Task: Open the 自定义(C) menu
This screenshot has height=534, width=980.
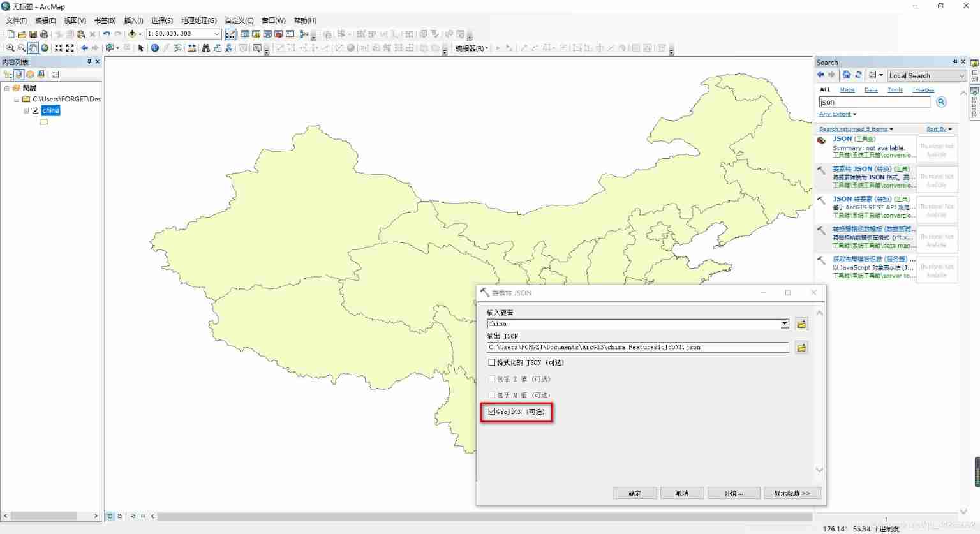Action: coord(239,20)
